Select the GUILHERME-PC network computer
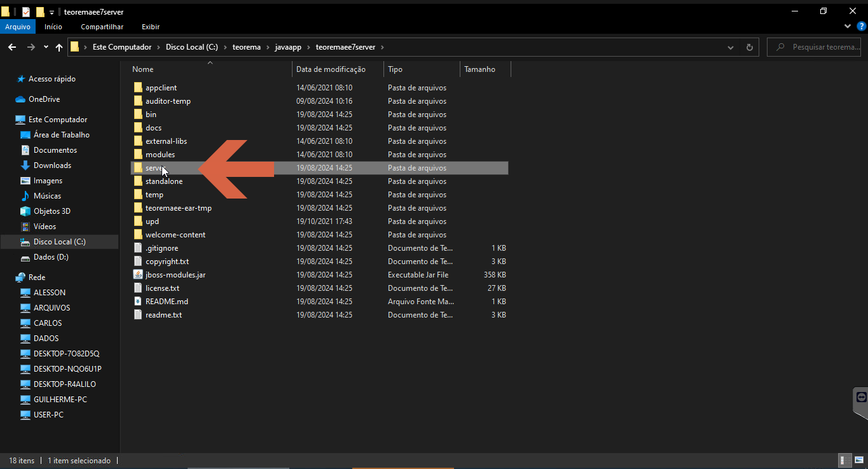This screenshot has width=868, height=469. pyautogui.click(x=60, y=400)
